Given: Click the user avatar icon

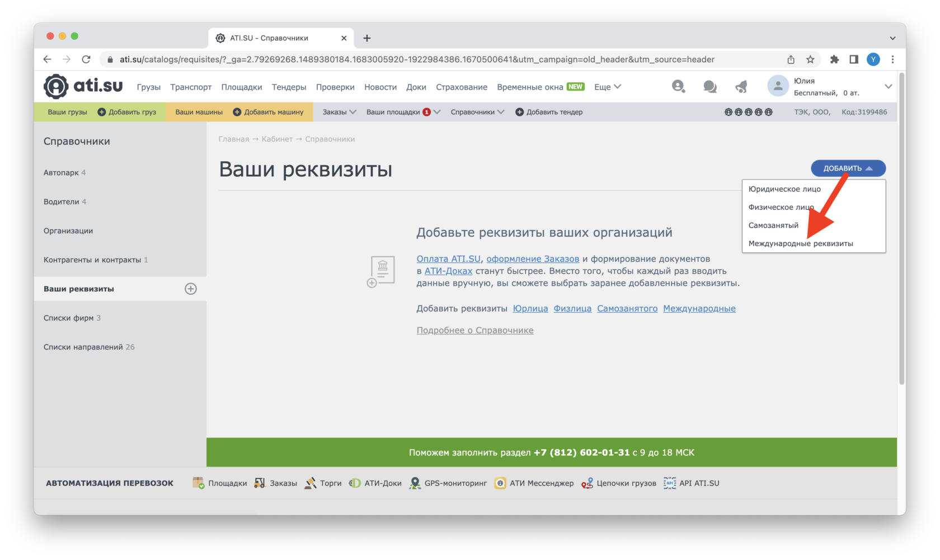Looking at the screenshot, I should pyautogui.click(x=778, y=86).
